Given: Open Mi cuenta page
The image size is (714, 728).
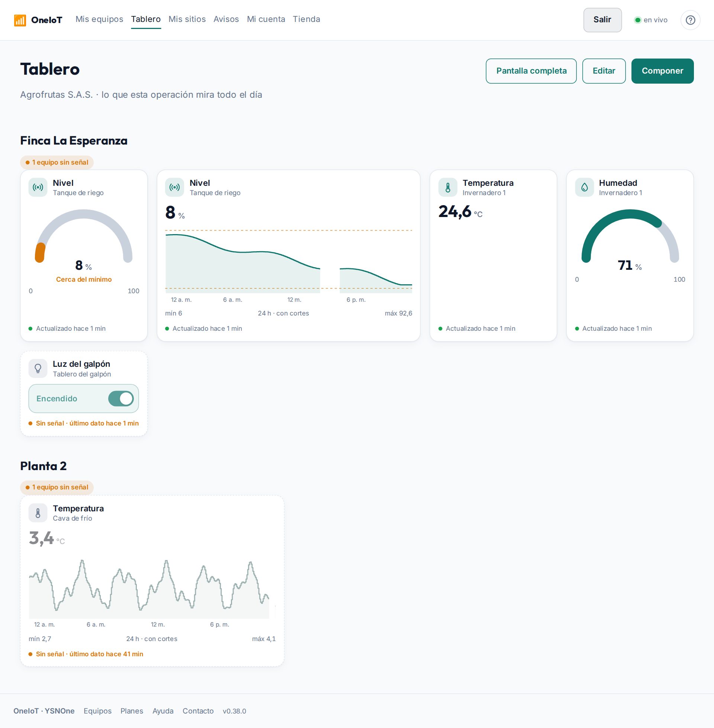Looking at the screenshot, I should 266,19.
